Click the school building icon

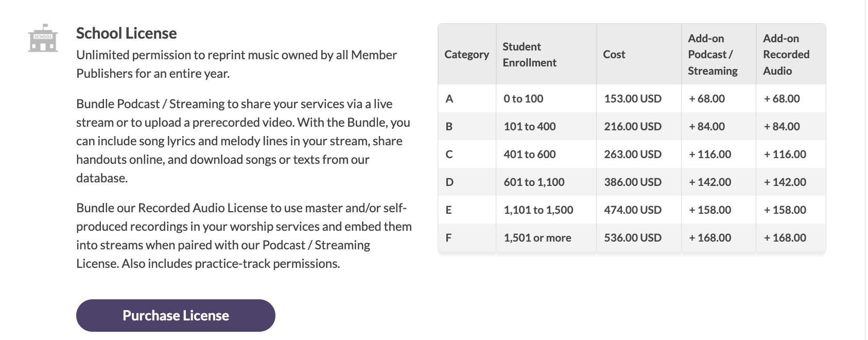pos(43,38)
